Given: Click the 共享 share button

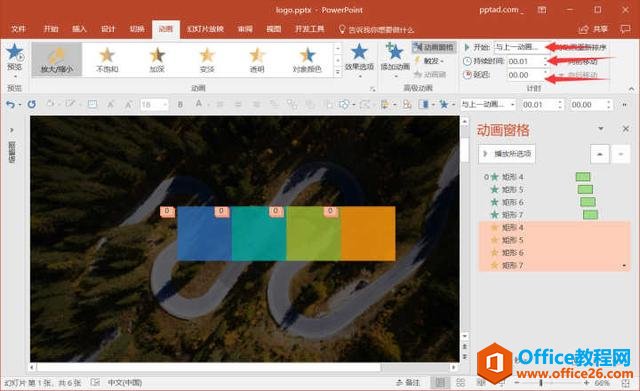Looking at the screenshot, I should pos(594,29).
